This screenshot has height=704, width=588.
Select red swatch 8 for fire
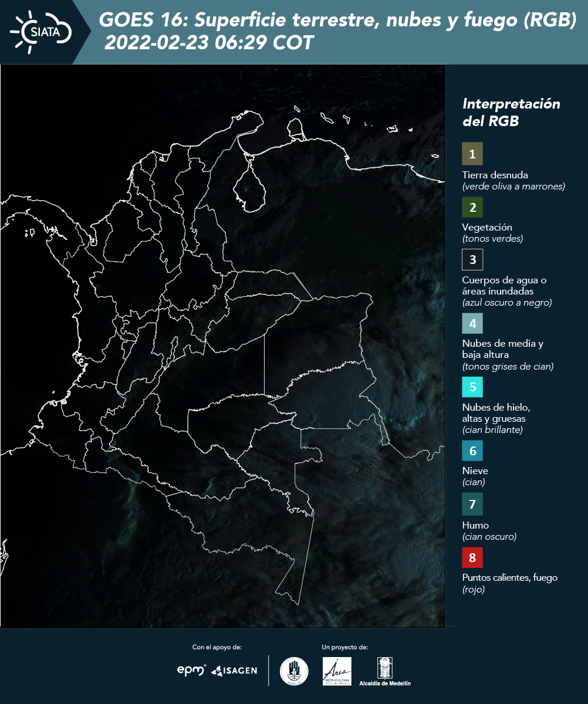click(x=472, y=556)
